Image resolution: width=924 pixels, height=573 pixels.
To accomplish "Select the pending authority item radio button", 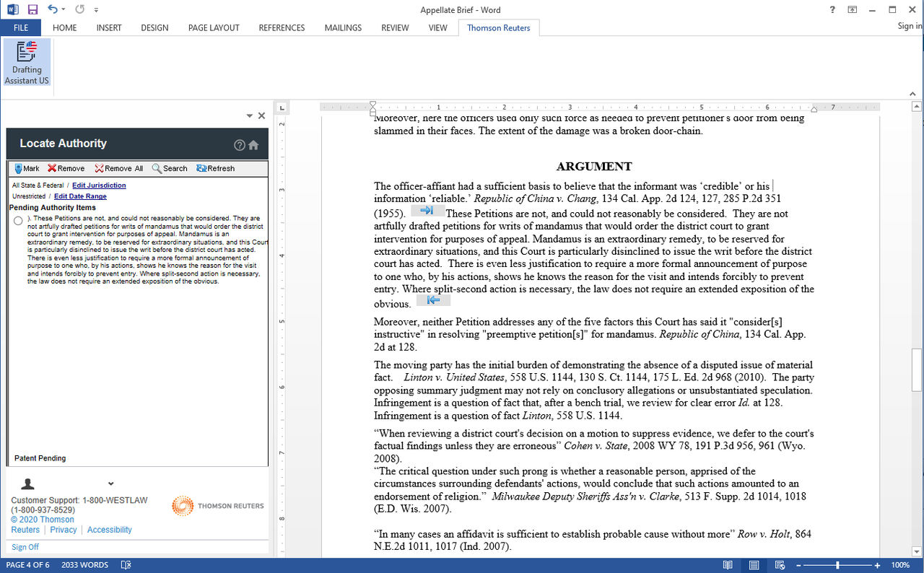I will 18,221.
